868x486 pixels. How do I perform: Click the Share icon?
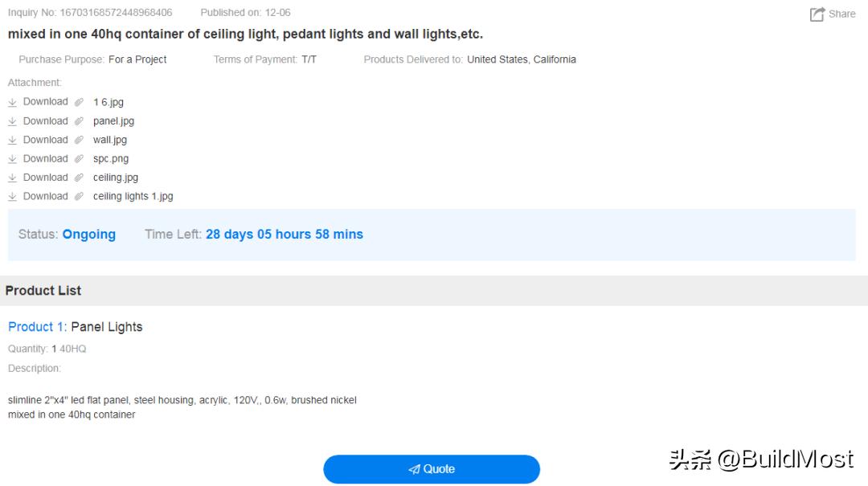tap(817, 14)
